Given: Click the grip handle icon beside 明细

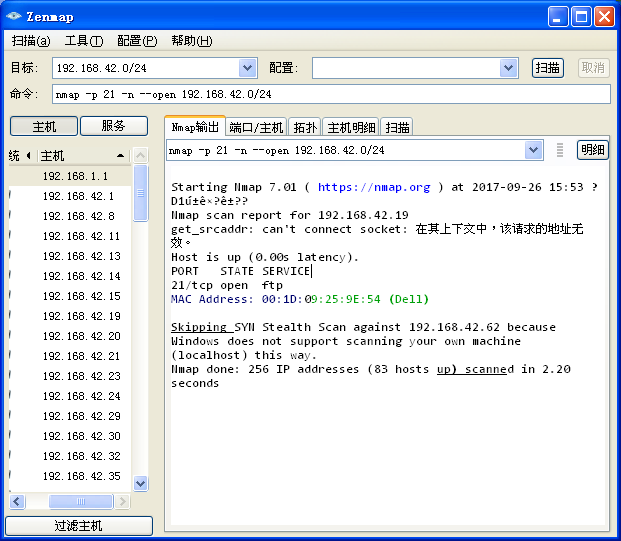Looking at the screenshot, I should coord(560,150).
